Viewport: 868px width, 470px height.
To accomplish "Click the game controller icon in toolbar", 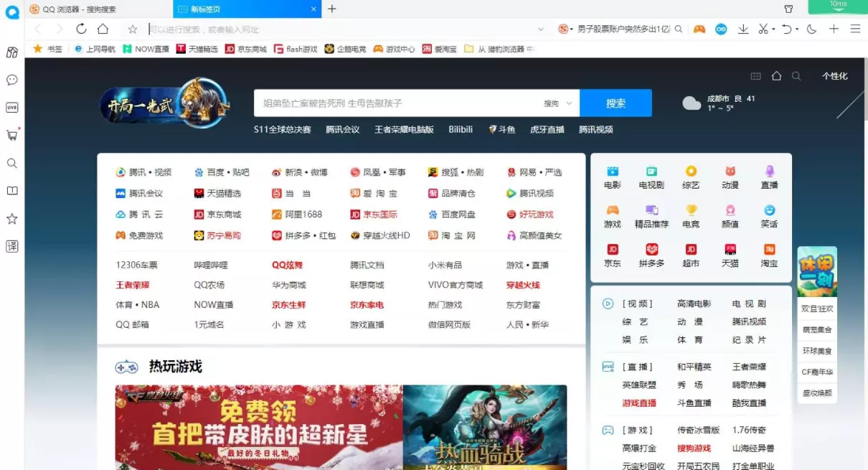I will coord(699,29).
